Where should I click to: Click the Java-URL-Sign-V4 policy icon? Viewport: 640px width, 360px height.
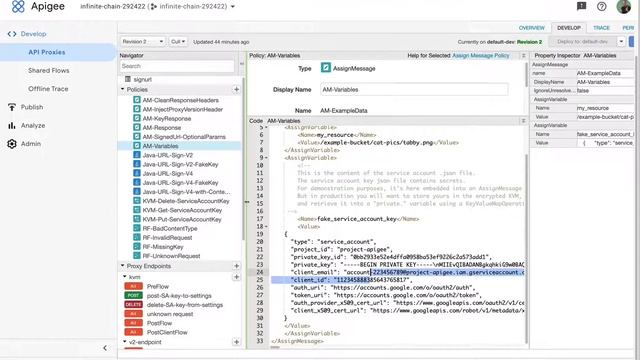point(137,173)
